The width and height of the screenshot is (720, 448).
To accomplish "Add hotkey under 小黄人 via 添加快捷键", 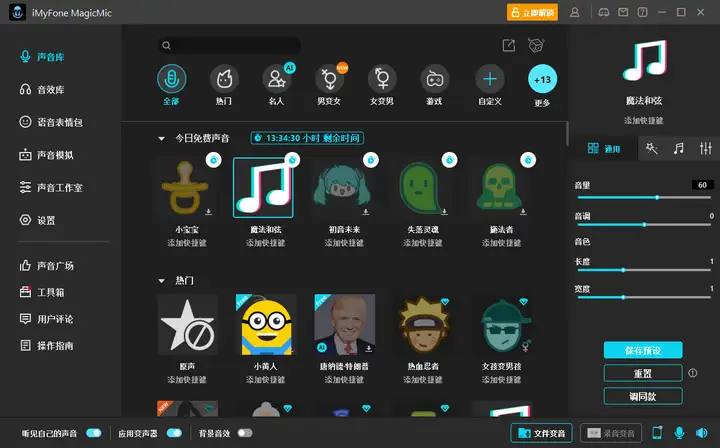I will pyautogui.click(x=265, y=380).
